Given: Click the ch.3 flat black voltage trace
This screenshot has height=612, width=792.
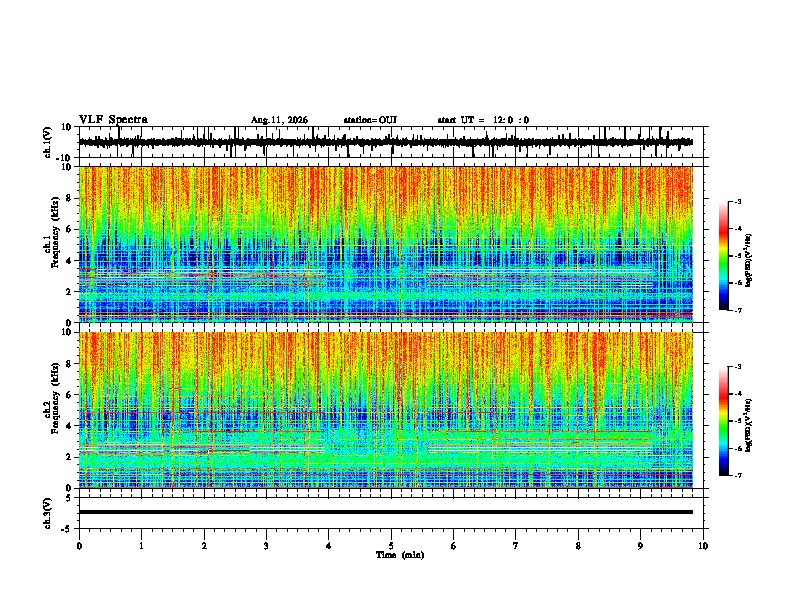Looking at the screenshot, I should coord(385,512).
